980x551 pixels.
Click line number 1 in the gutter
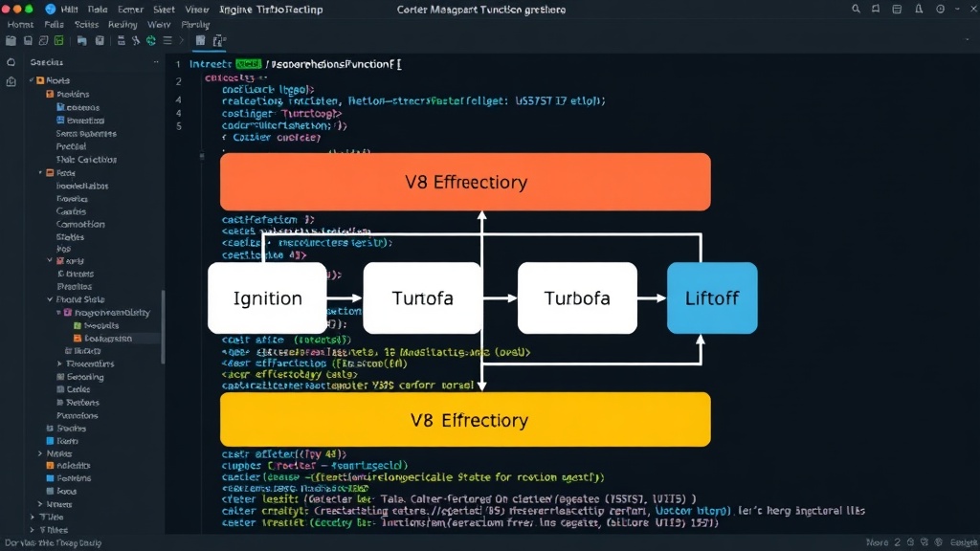[x=178, y=64]
